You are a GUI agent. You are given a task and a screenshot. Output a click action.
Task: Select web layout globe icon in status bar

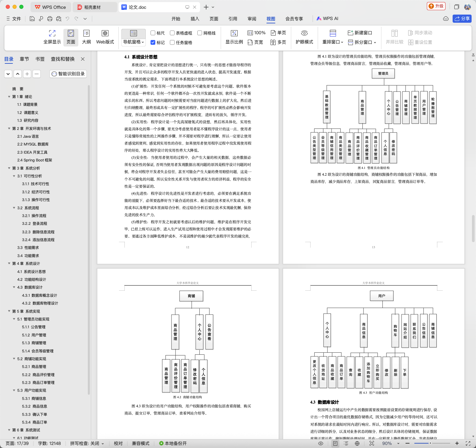tap(357, 443)
